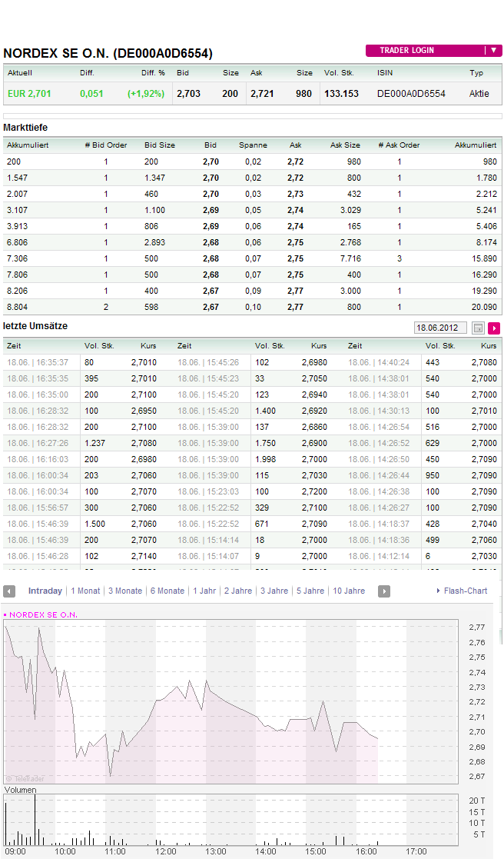504x859 pixels.
Task: Click the Kurs value 2,7200
Action: (x=314, y=492)
